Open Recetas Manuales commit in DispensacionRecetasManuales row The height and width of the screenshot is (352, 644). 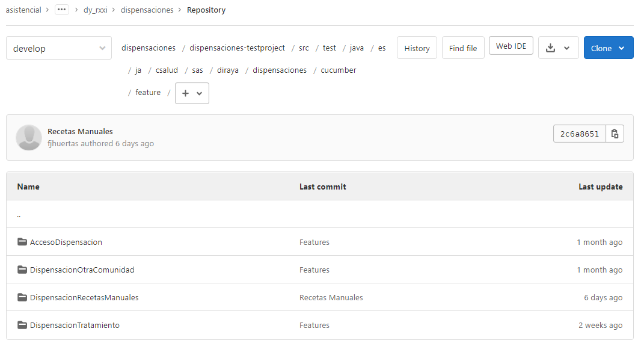331,297
